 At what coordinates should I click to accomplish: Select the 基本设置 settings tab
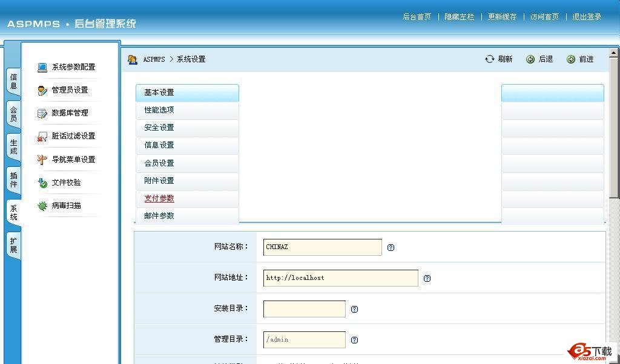(x=187, y=93)
